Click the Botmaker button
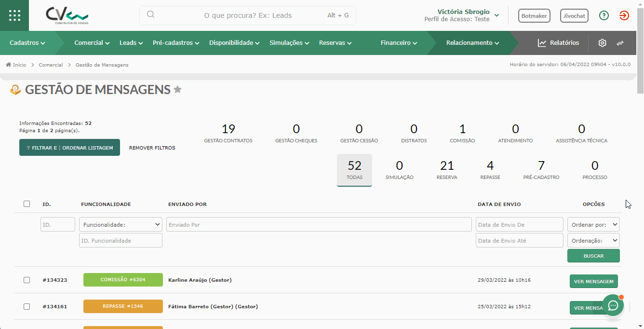644x329 pixels. click(x=534, y=15)
